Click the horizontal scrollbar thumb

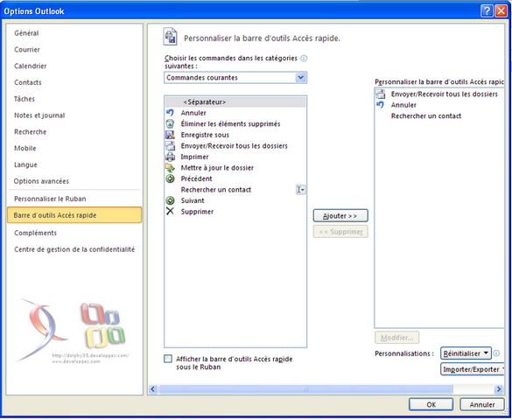pyautogui.click(x=305, y=389)
